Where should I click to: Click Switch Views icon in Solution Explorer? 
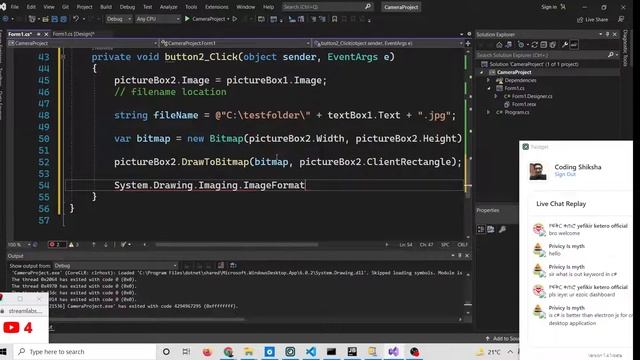[x=509, y=44]
